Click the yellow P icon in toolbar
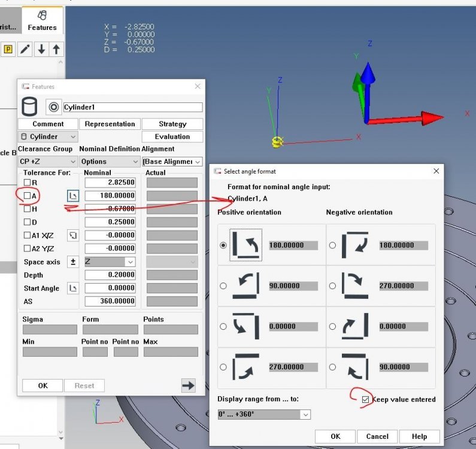The width and height of the screenshot is (476, 449). click(8, 49)
